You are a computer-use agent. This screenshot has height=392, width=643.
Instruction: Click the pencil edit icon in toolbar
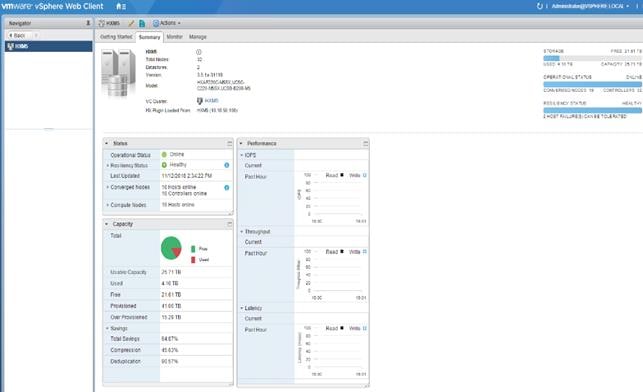[x=131, y=23]
